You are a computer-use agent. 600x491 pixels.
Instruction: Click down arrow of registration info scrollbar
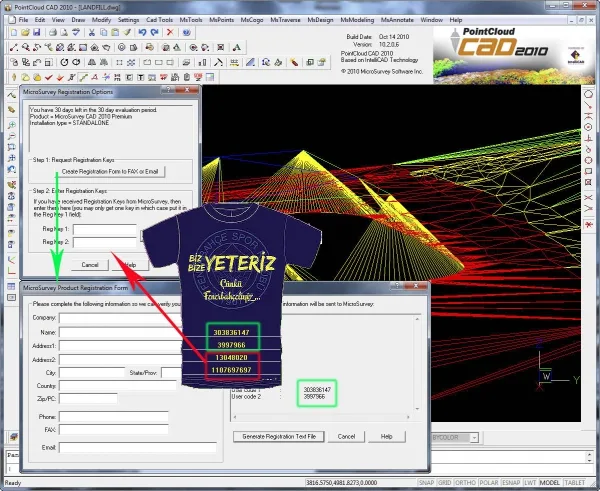[x=417, y=409]
